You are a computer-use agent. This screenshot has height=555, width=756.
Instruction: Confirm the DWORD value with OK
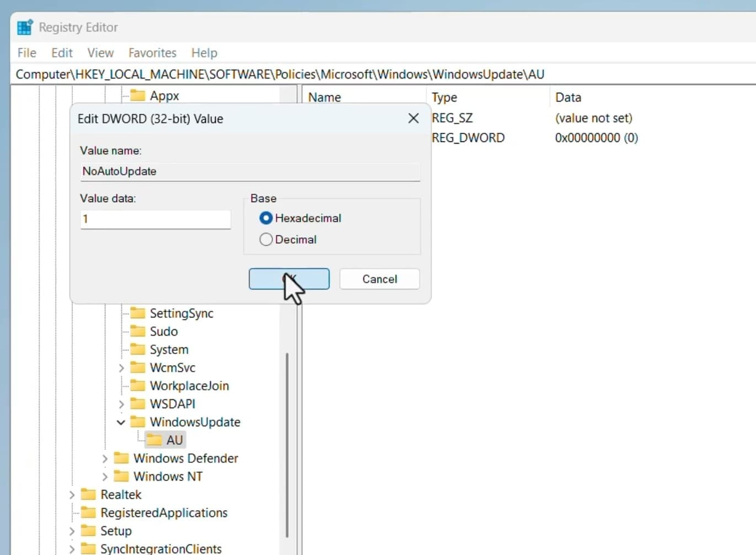click(289, 279)
